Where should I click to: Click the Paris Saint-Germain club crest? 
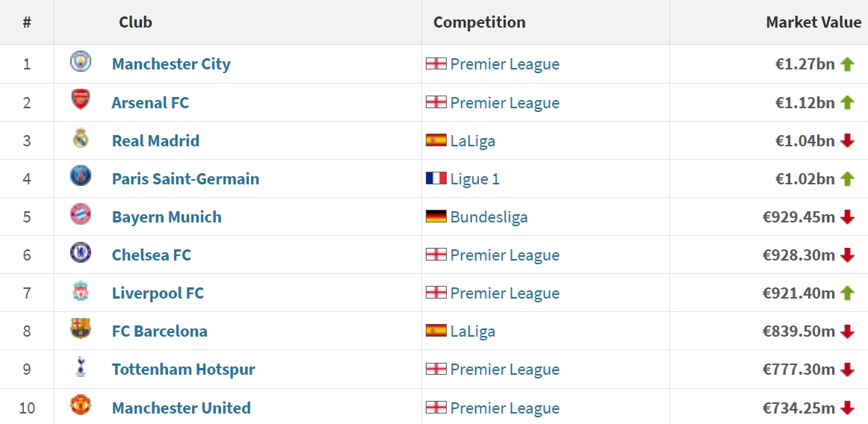81,177
